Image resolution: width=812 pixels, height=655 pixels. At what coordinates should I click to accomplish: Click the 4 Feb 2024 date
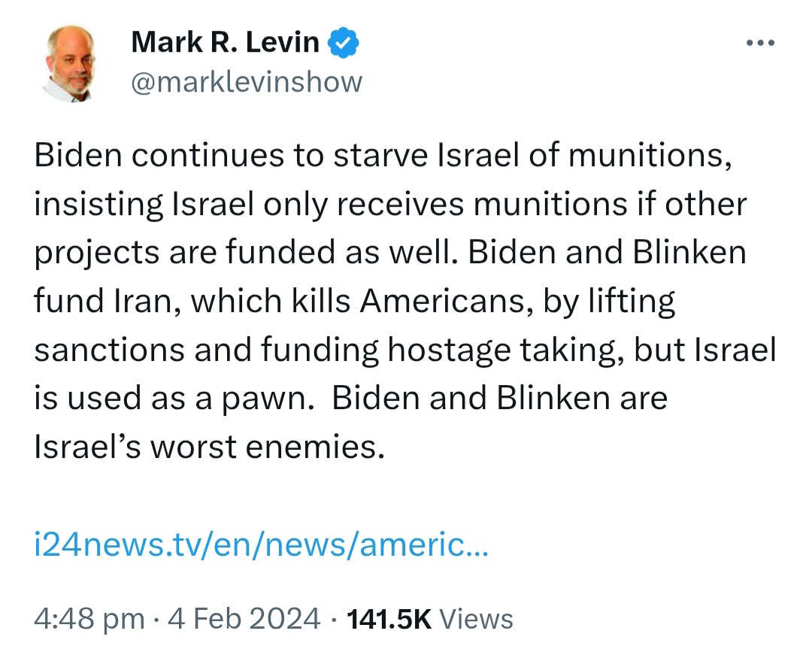pyautogui.click(x=244, y=619)
